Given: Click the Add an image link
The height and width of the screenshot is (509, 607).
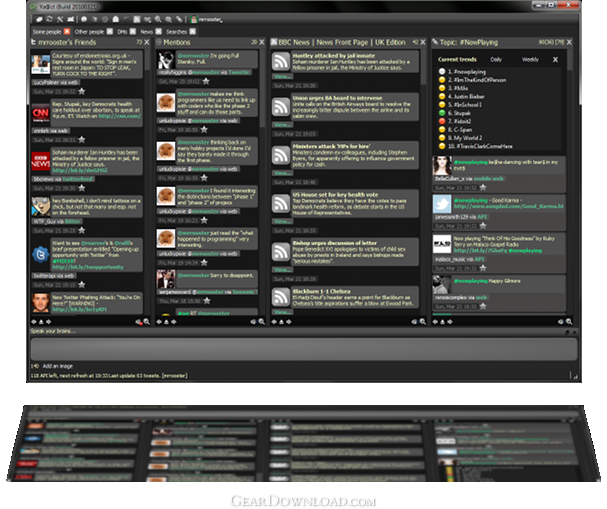Looking at the screenshot, I should point(57,366).
